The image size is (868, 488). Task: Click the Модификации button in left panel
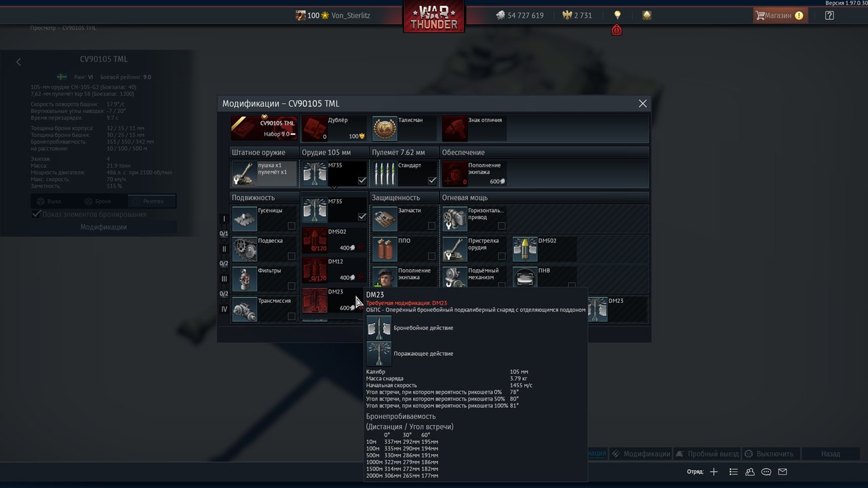click(x=104, y=227)
